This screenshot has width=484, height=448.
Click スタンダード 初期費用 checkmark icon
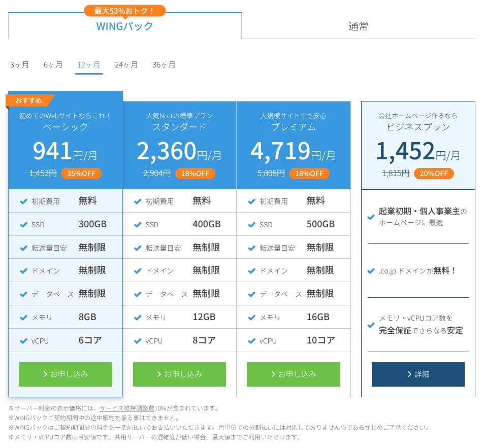pos(138,201)
